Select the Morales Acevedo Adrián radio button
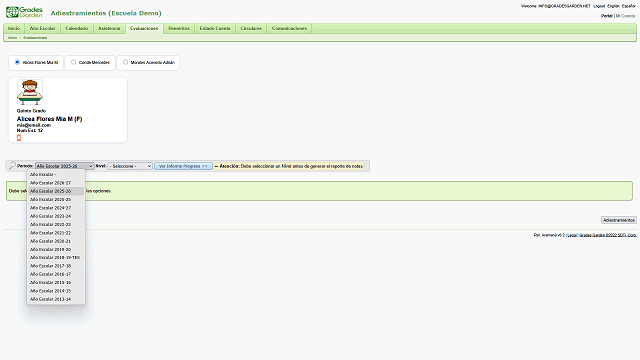Image resolution: width=640 pixels, height=360 pixels. (x=125, y=62)
